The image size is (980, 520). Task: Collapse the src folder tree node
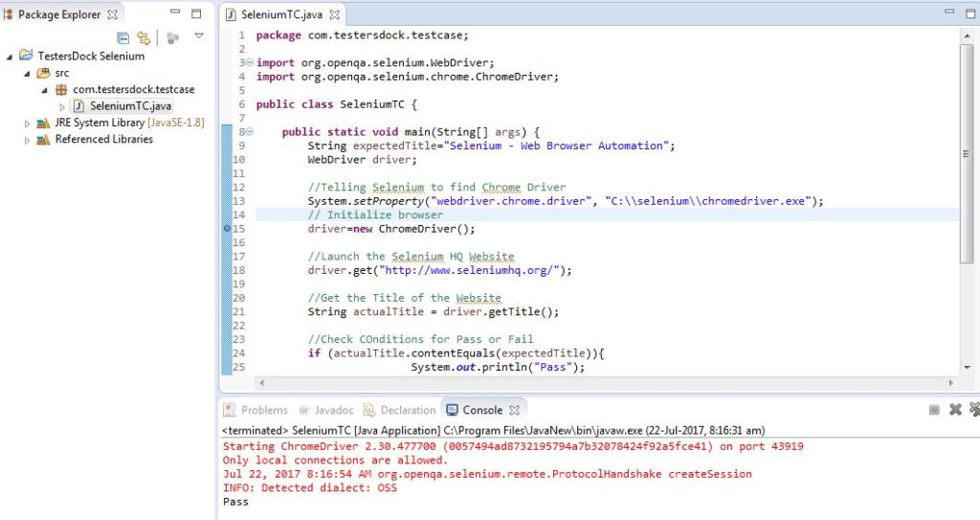tap(28, 73)
